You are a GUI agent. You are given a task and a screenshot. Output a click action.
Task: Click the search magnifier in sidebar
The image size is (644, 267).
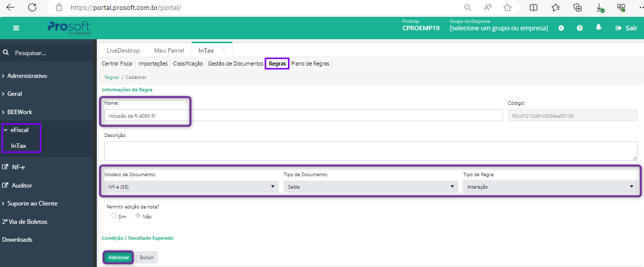click(6, 52)
